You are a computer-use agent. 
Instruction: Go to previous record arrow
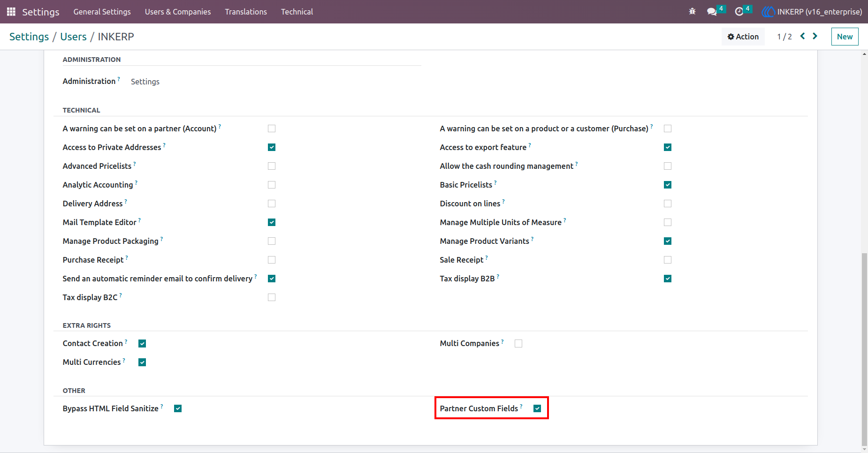(x=803, y=36)
